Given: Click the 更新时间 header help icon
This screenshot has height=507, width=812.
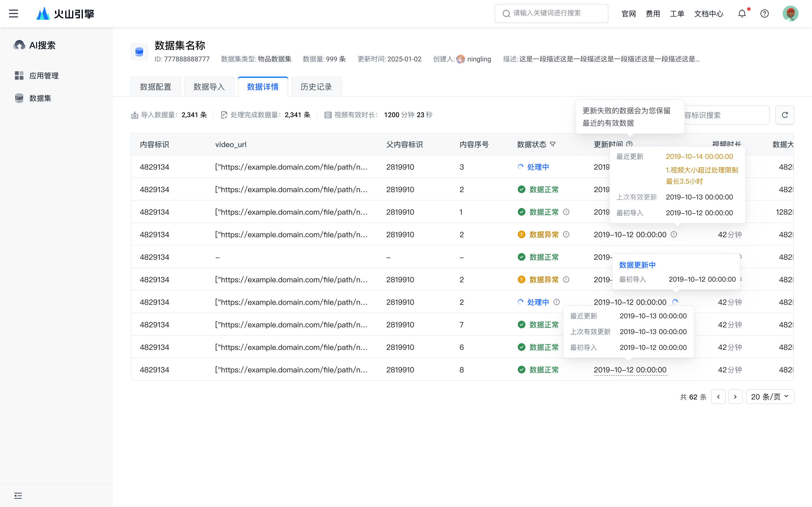Looking at the screenshot, I should [x=630, y=144].
